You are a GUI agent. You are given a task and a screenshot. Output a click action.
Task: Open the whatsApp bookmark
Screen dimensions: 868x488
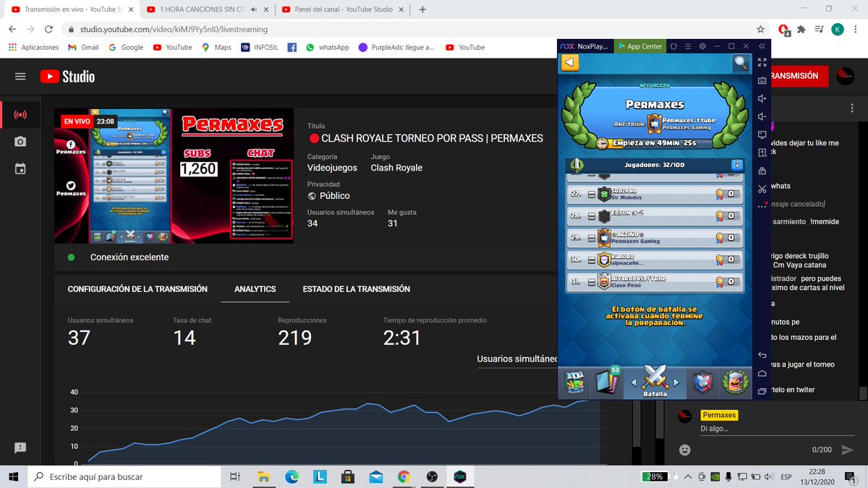(328, 48)
